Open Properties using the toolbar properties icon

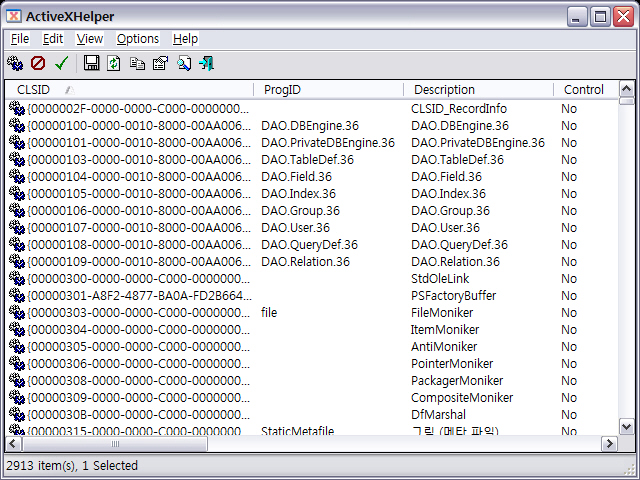pyautogui.click(x=160, y=63)
